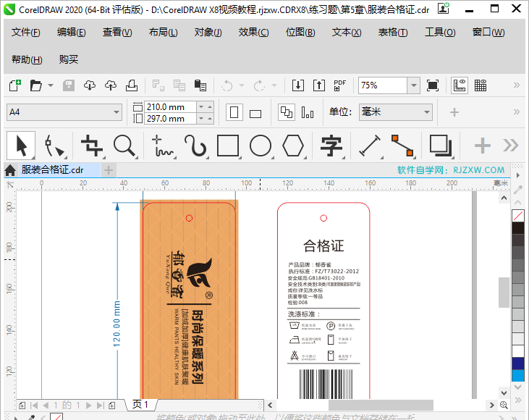Expand the toolbox overflow chevron
529x420 pixels.
point(510,146)
